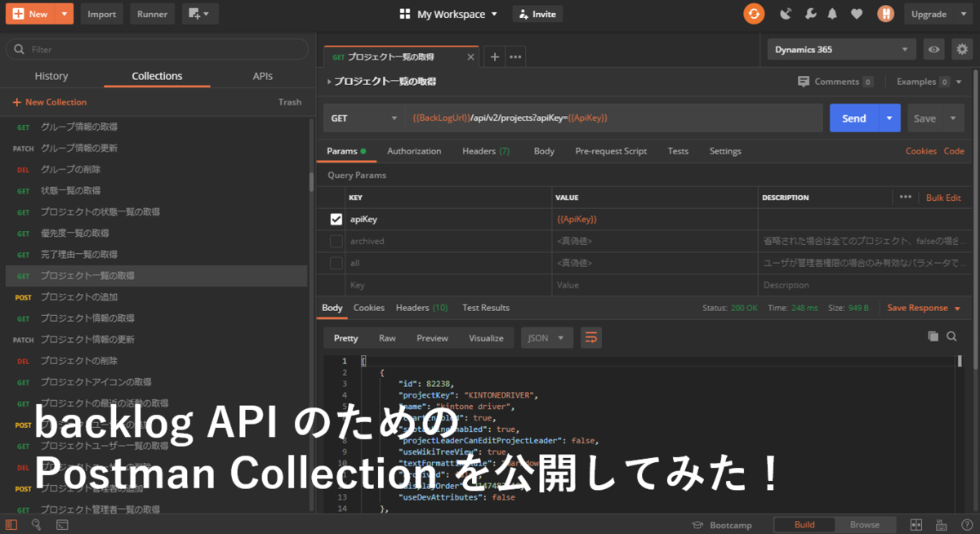This screenshot has width=980, height=534.
Task: Click the wrench settings icon
Action: [x=809, y=14]
